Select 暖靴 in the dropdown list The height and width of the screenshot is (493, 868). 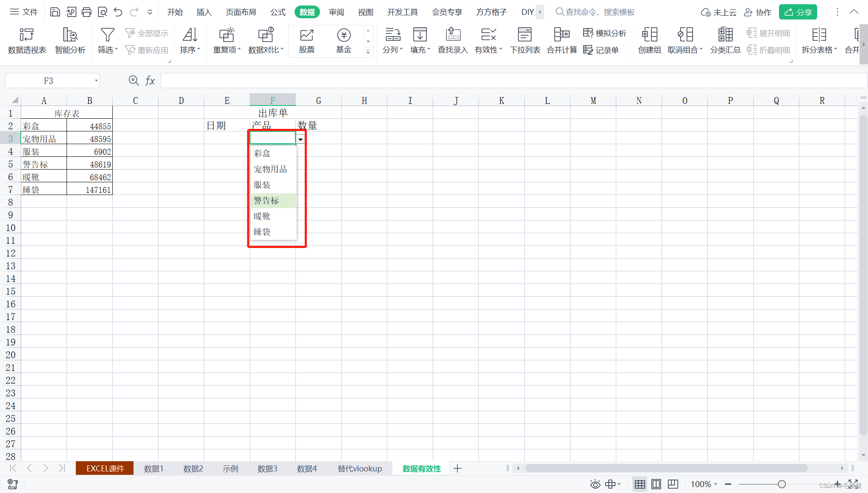(262, 216)
